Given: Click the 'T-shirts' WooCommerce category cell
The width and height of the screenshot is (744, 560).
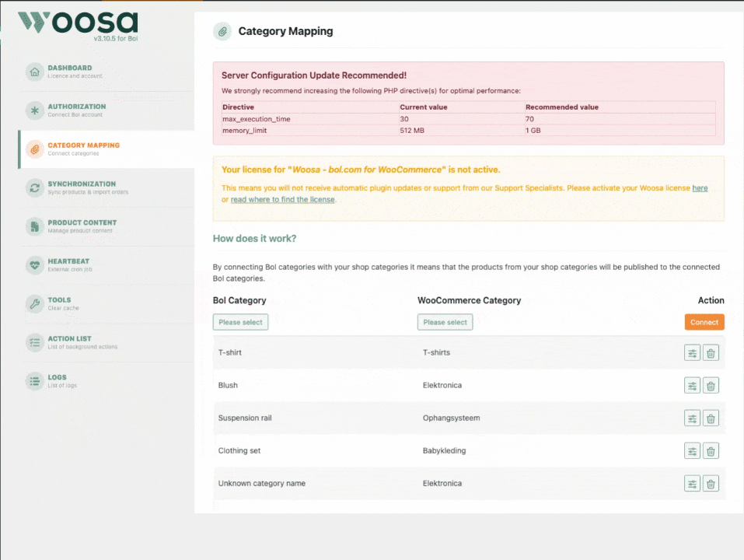Looking at the screenshot, I should point(437,352).
